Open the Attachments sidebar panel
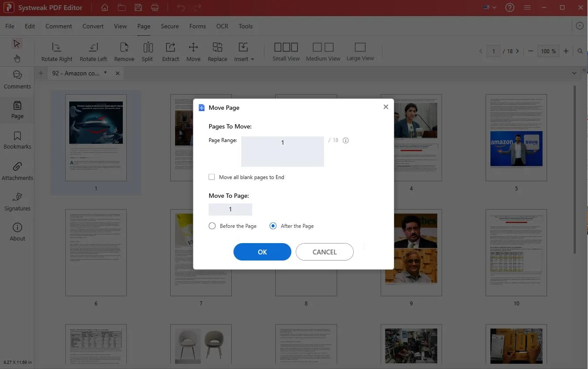The width and height of the screenshot is (588, 369). coord(17,171)
